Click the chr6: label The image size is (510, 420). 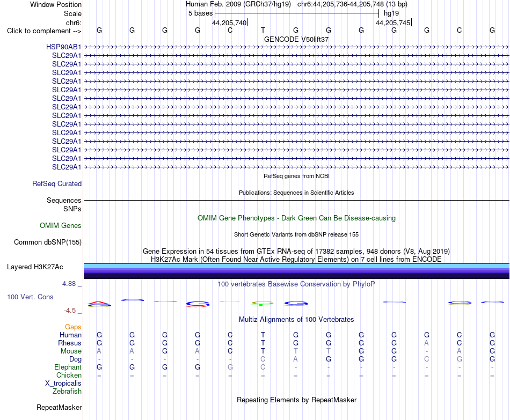(74, 23)
